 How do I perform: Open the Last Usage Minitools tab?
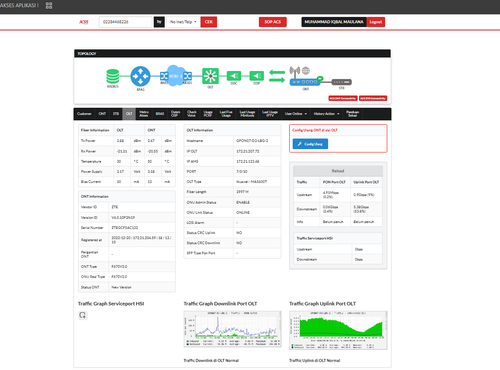coord(247,114)
